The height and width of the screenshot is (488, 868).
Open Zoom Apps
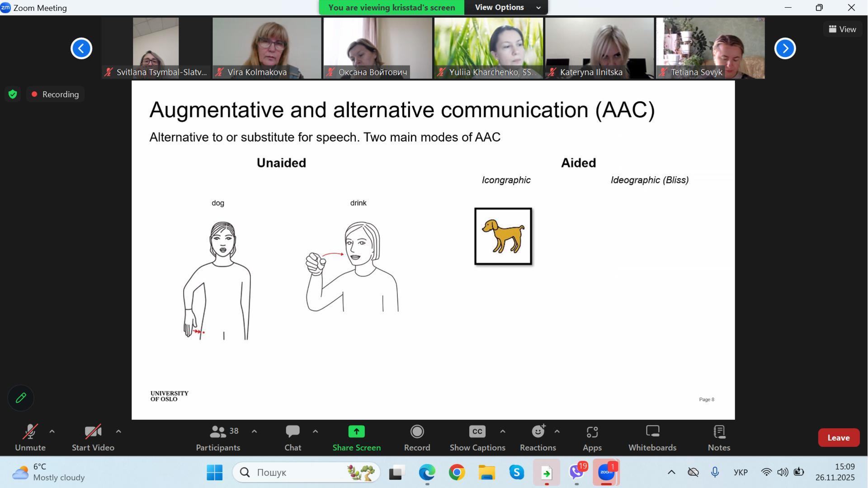(592, 437)
